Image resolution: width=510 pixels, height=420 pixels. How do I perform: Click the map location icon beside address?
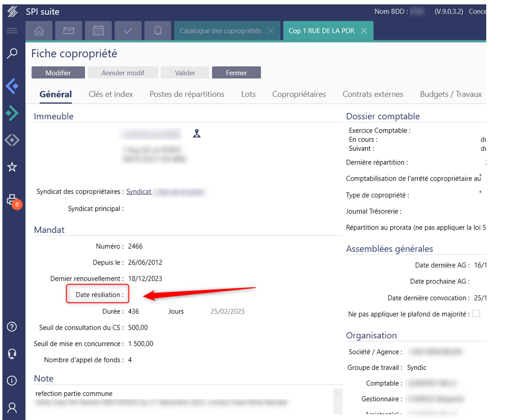point(197,134)
